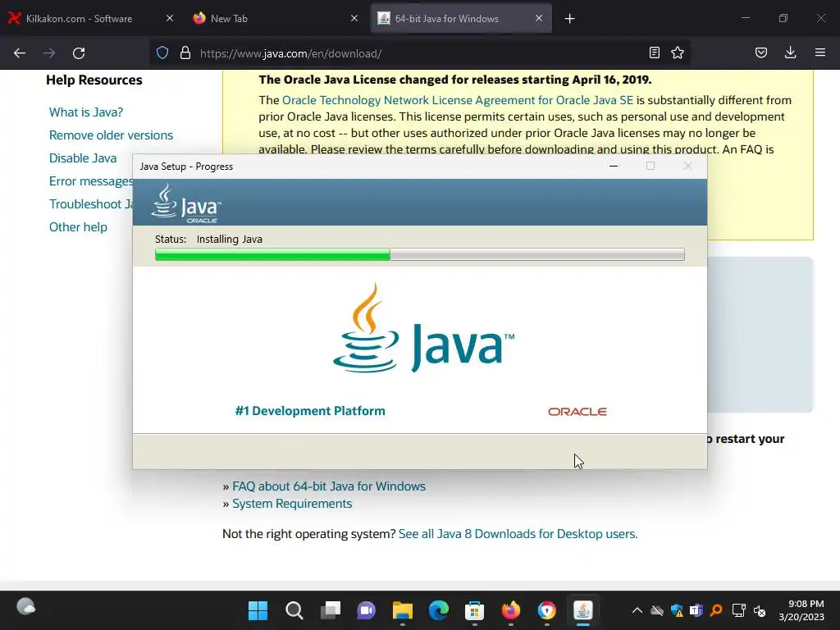Viewport: 840px width, 630px height.
Task: Close the Kilkakon.com tab
Action: (170, 18)
